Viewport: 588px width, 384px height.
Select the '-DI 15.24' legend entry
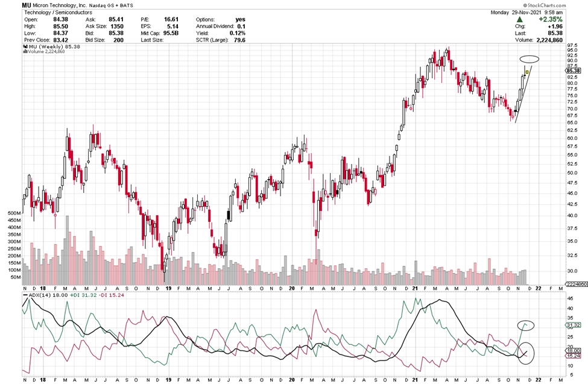[x=111, y=295]
